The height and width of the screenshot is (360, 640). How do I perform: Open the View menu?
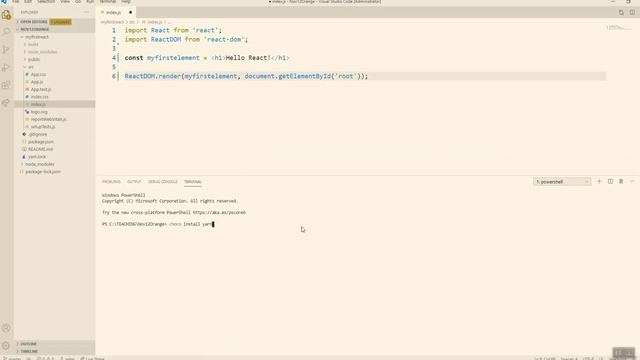(x=65, y=2)
